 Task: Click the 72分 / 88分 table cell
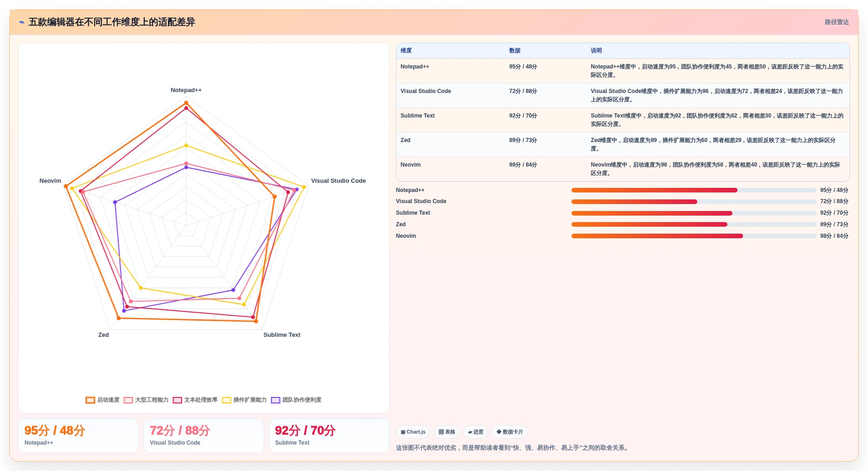point(523,91)
